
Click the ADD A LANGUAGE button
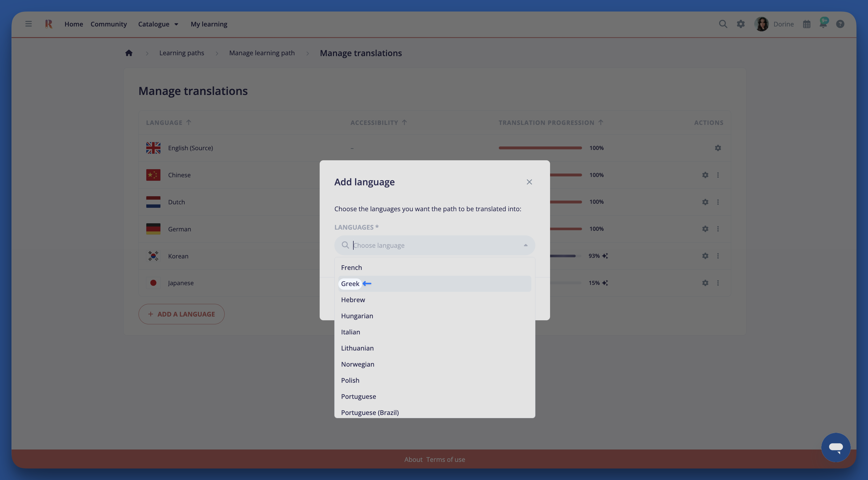coord(181,314)
